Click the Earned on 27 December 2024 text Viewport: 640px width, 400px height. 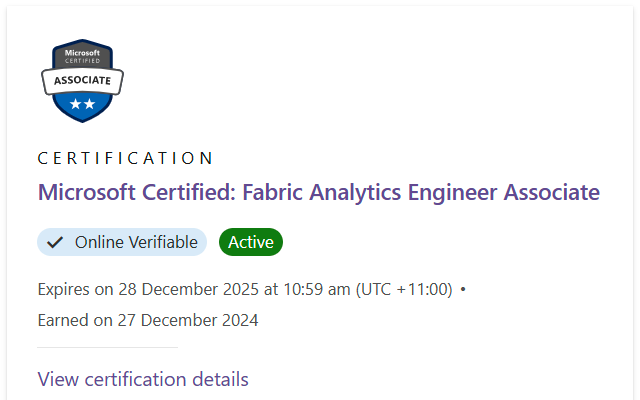click(148, 320)
